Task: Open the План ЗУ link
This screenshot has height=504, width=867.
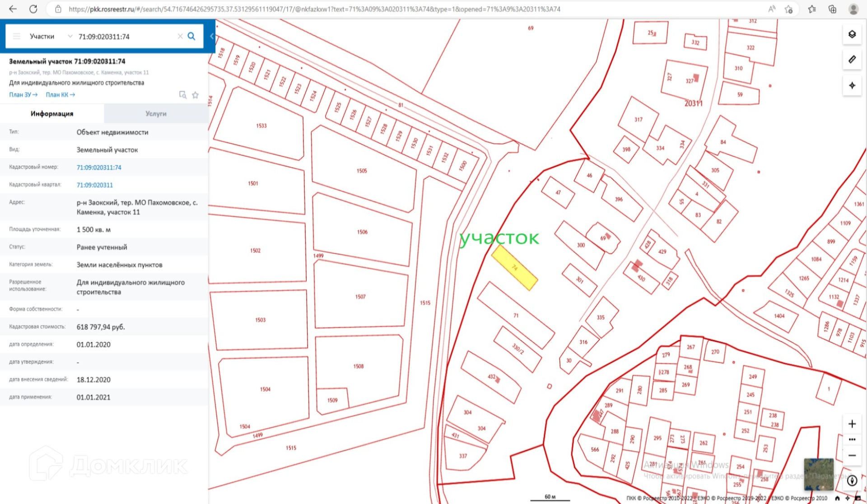Action: click(x=23, y=95)
